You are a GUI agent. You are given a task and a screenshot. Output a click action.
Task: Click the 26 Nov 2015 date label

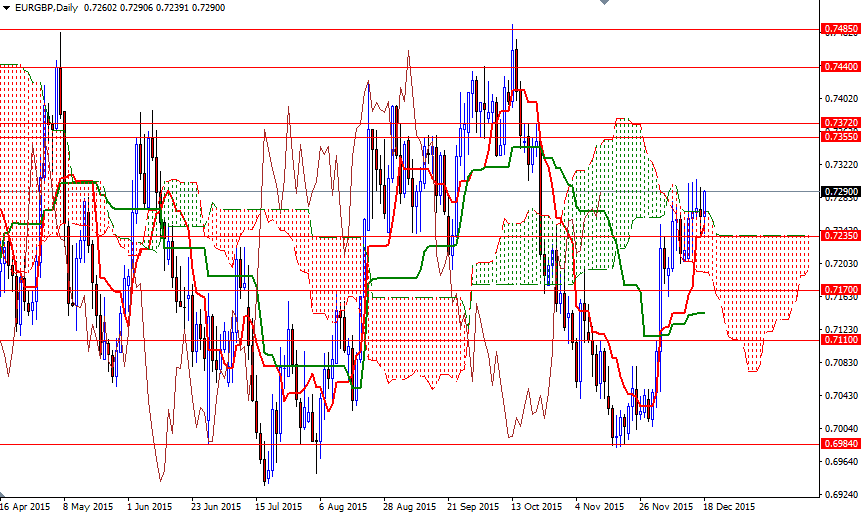click(x=667, y=506)
